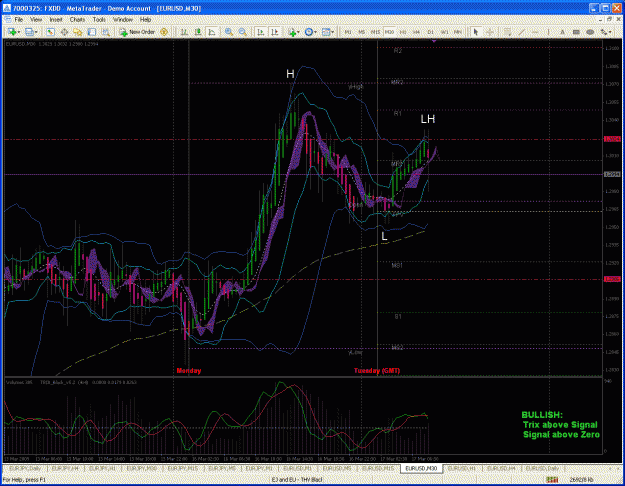
Task: Select the H4 timeframe button
Action: click(417, 32)
